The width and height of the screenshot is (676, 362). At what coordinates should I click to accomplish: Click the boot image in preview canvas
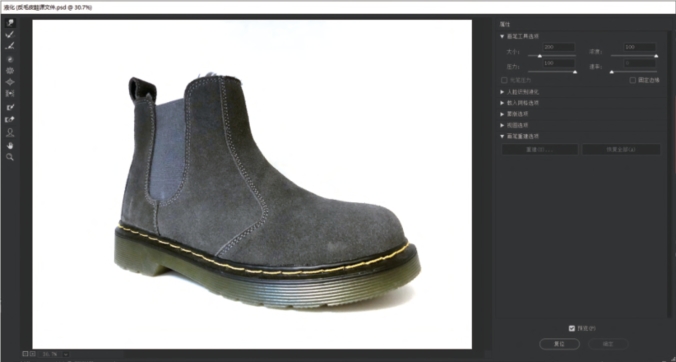click(x=267, y=192)
